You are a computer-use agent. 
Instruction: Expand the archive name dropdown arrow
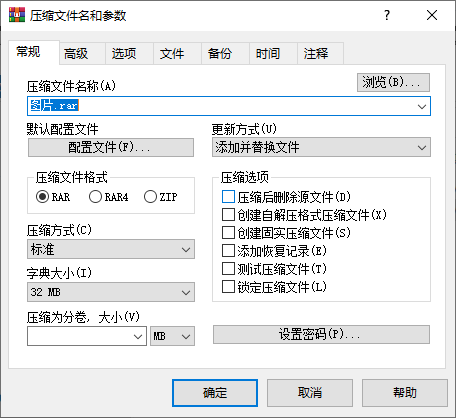coord(422,106)
